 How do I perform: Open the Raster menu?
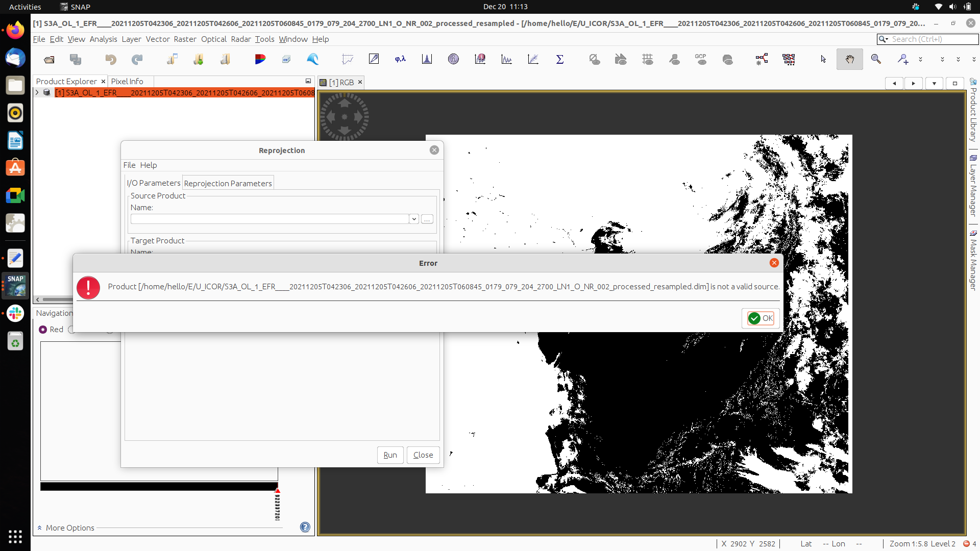coord(185,39)
